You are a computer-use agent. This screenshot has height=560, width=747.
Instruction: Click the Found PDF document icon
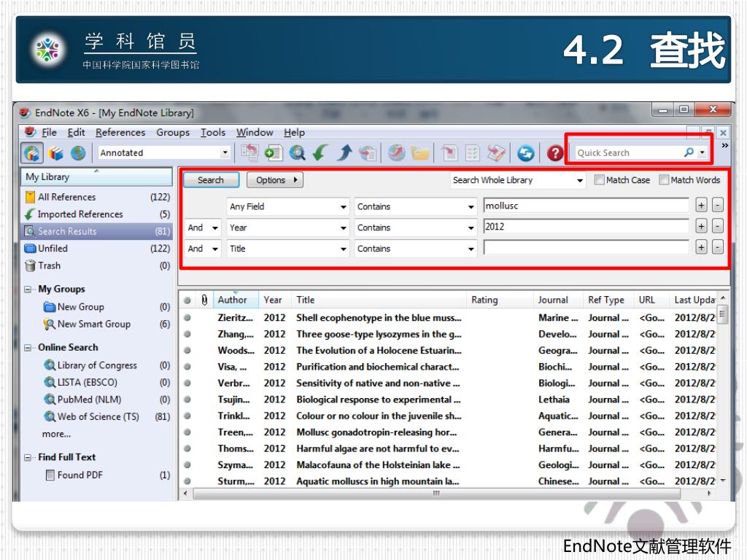coord(50,475)
